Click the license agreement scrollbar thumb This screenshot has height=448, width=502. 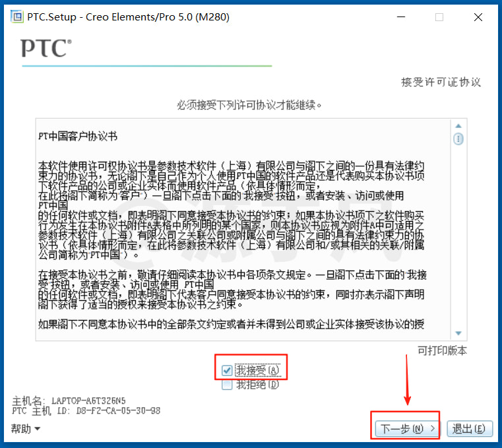pos(458,139)
